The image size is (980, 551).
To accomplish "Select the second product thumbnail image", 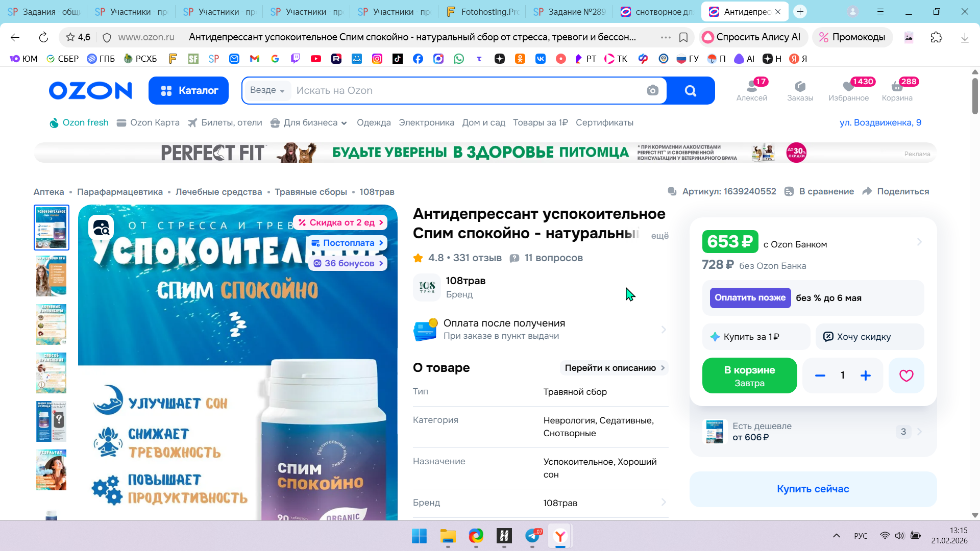I will (51, 275).
